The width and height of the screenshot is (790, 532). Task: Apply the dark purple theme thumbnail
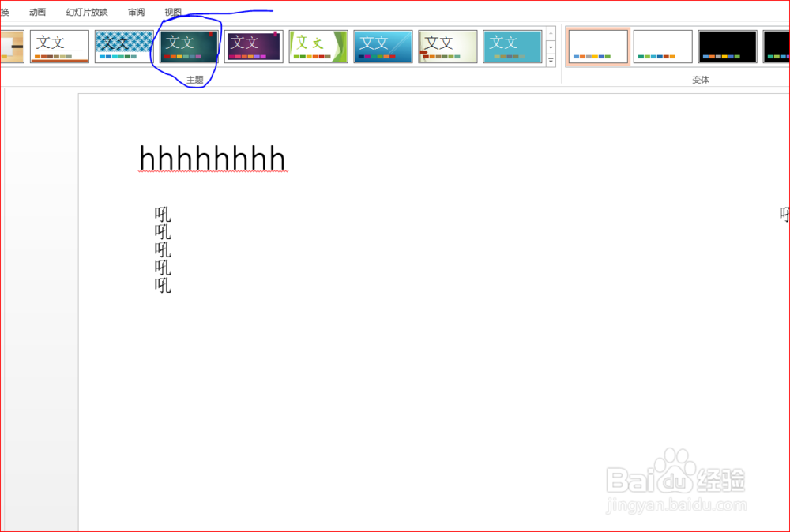(254, 47)
